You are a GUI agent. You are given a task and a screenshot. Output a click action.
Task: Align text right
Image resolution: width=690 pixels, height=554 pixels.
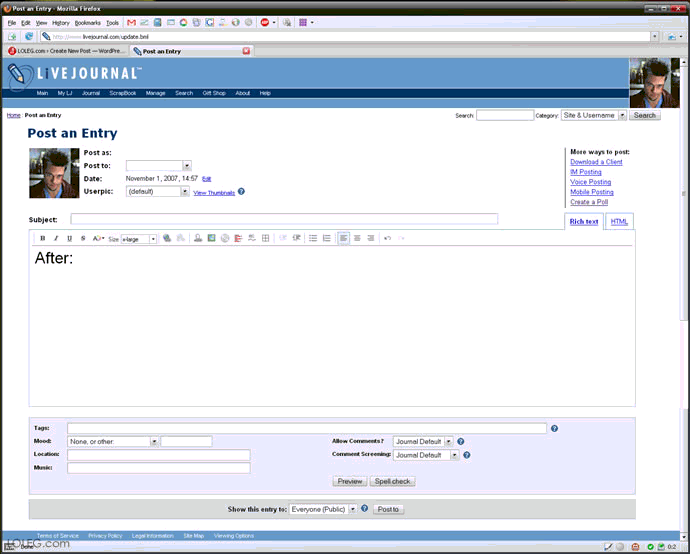tap(371, 238)
